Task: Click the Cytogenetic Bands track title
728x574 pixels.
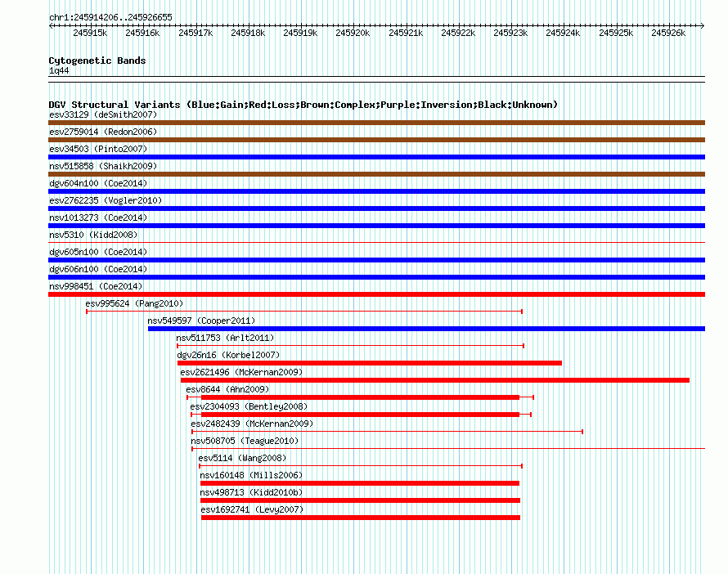Action: coord(97,61)
